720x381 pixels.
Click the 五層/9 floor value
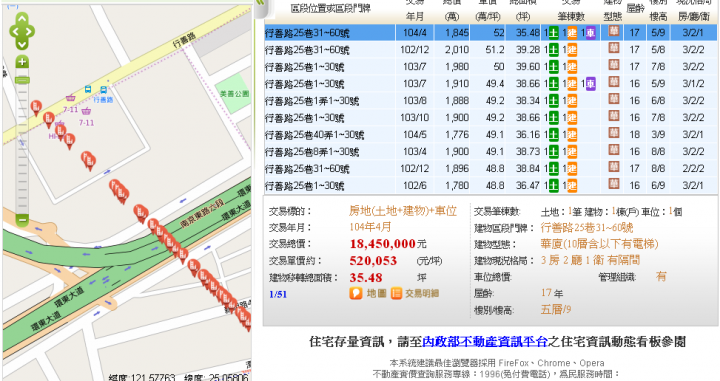[556, 309]
